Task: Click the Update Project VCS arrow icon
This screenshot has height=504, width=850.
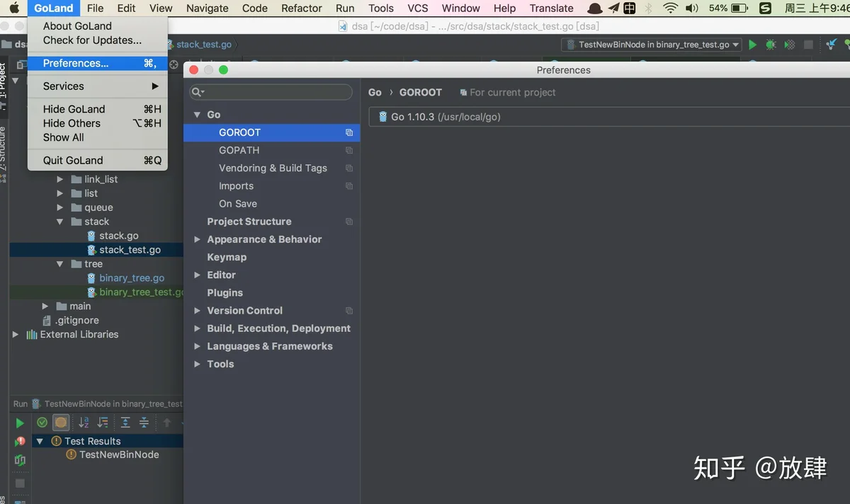Action: pos(832,45)
